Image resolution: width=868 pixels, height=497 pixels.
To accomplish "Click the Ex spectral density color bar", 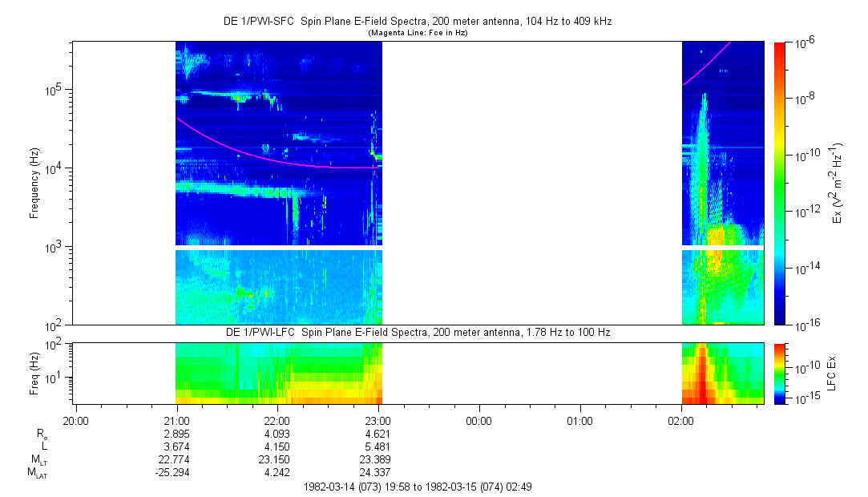I will coord(780,183).
